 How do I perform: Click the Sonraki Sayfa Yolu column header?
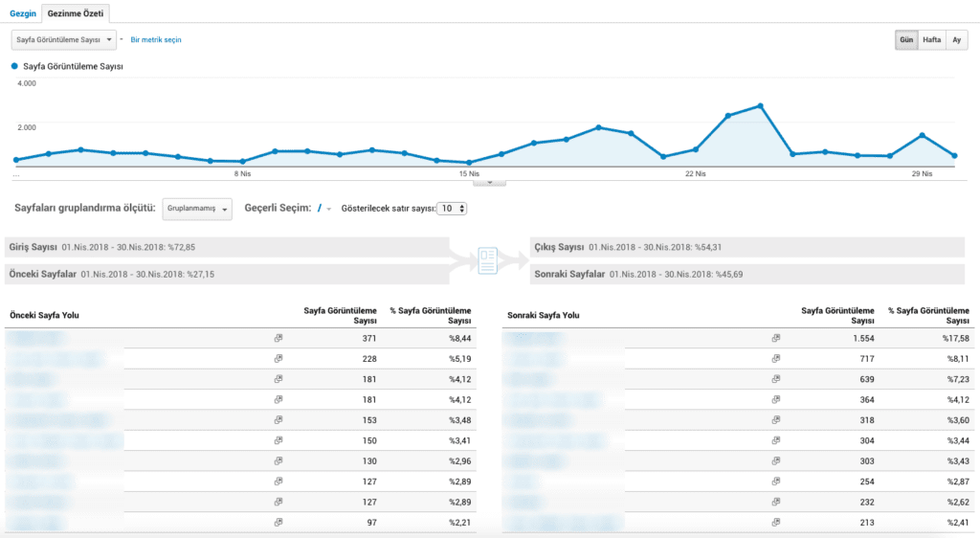pyautogui.click(x=541, y=315)
